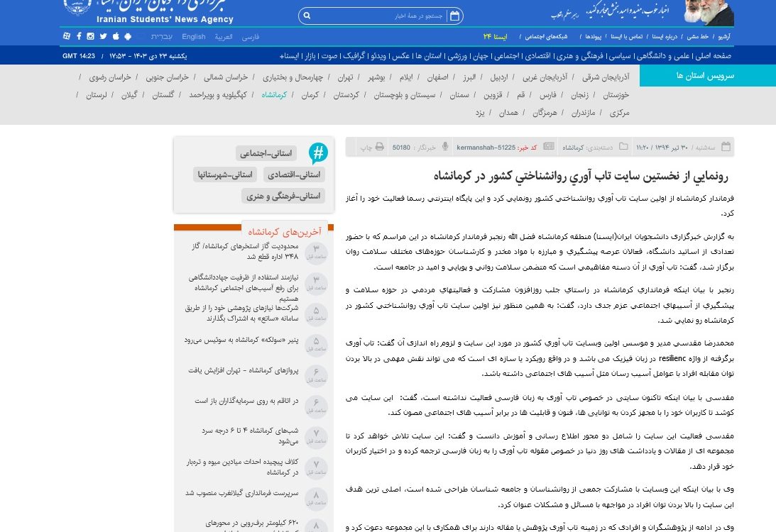Click the Android app icon

coord(128,36)
